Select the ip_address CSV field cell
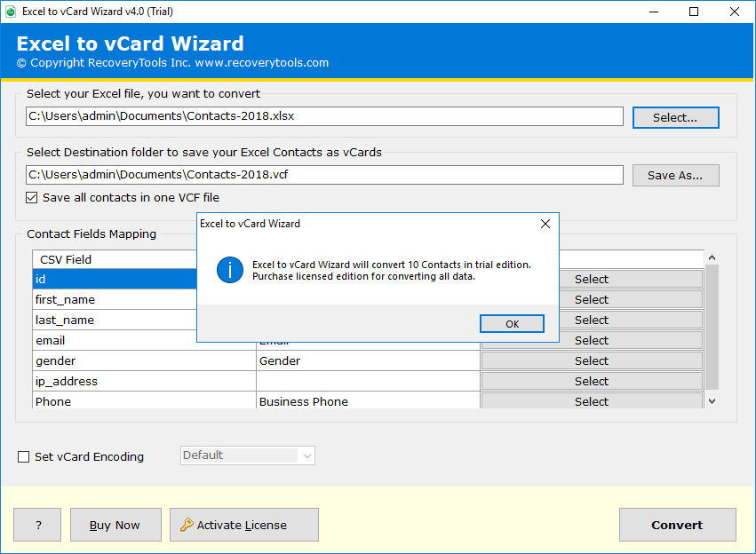The width and height of the screenshot is (756, 554). point(144,381)
